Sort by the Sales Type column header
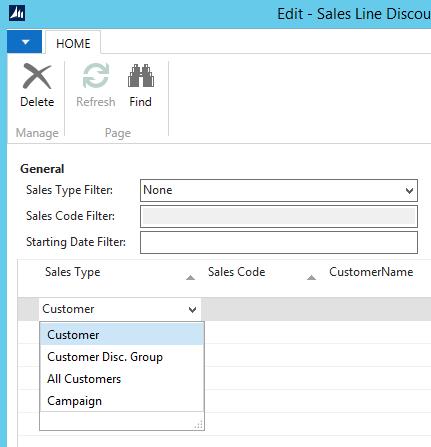 pyautogui.click(x=73, y=272)
